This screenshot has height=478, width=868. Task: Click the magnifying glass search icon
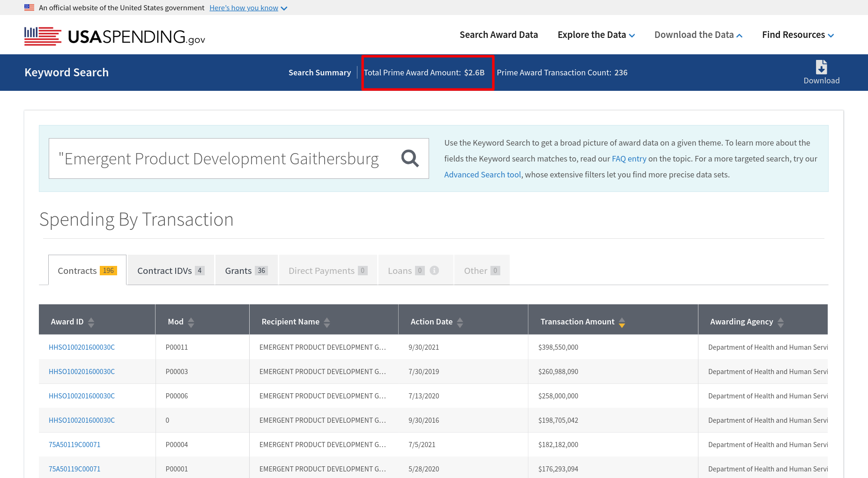(x=410, y=158)
